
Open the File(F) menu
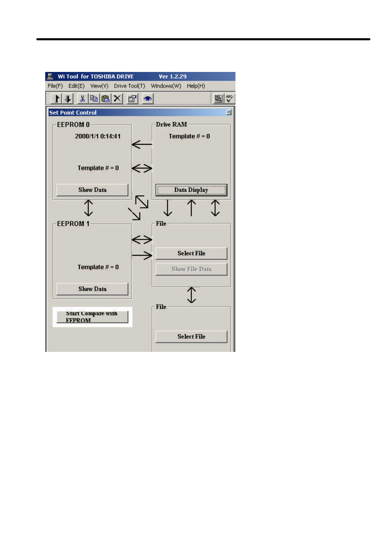[x=55, y=86]
